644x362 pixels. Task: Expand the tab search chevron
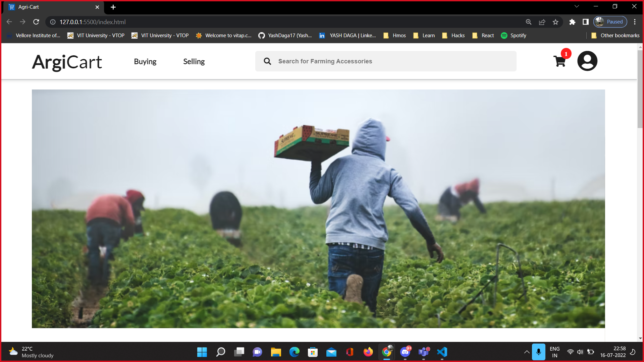pos(577,6)
